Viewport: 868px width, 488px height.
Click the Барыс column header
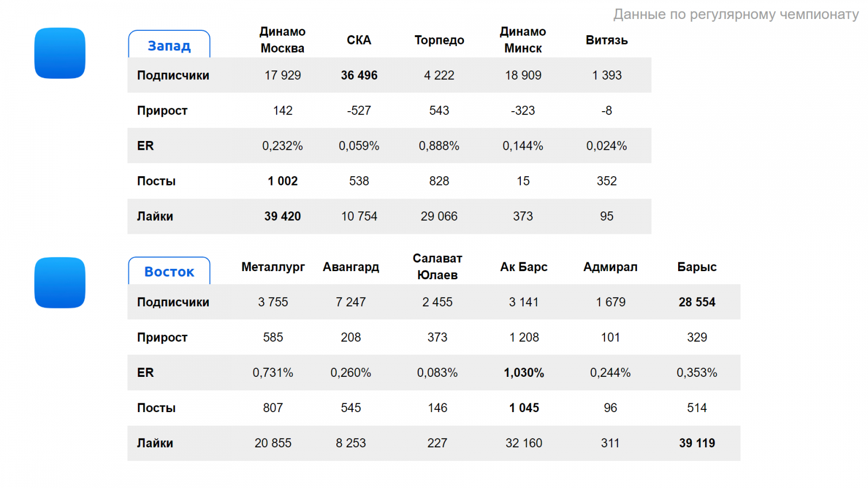coord(697,267)
